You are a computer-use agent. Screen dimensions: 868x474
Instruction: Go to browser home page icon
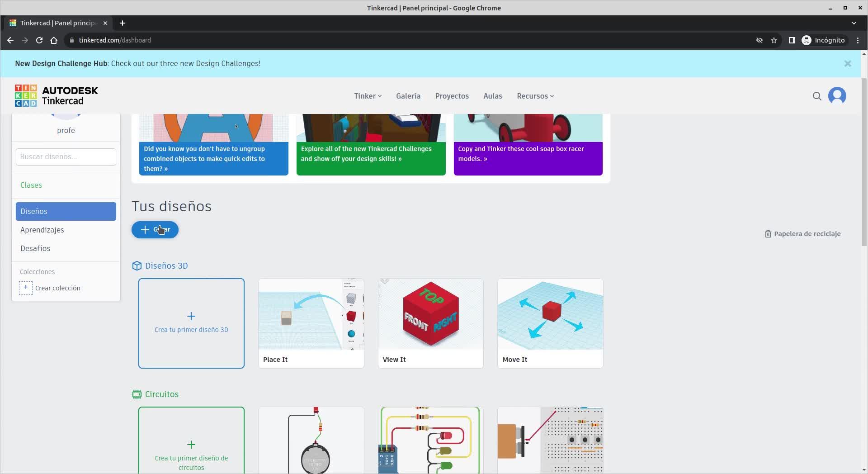(x=54, y=40)
